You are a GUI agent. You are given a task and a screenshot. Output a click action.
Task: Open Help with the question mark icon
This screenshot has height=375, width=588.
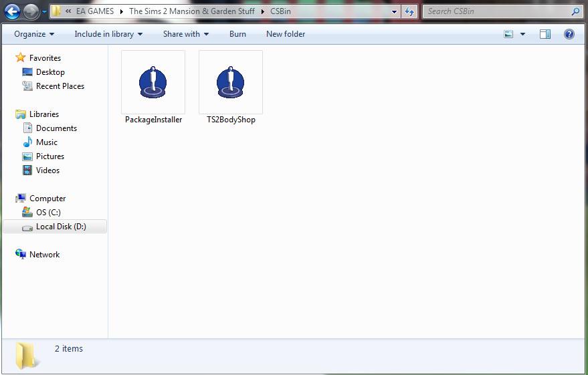[x=569, y=35]
